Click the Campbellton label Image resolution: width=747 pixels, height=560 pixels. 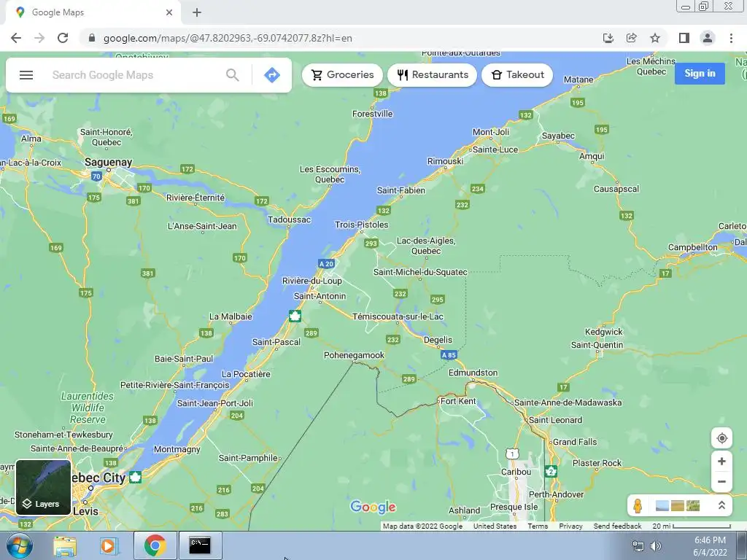693,247
